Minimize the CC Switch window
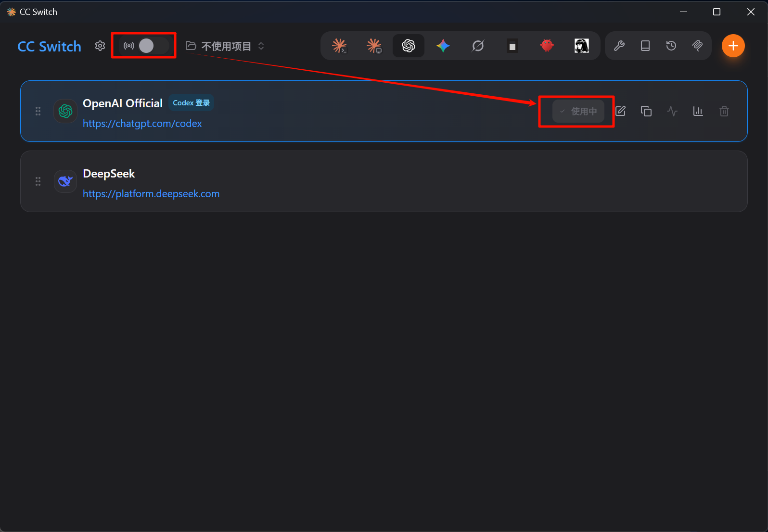Screen dimensions: 768x532 (683, 12)
